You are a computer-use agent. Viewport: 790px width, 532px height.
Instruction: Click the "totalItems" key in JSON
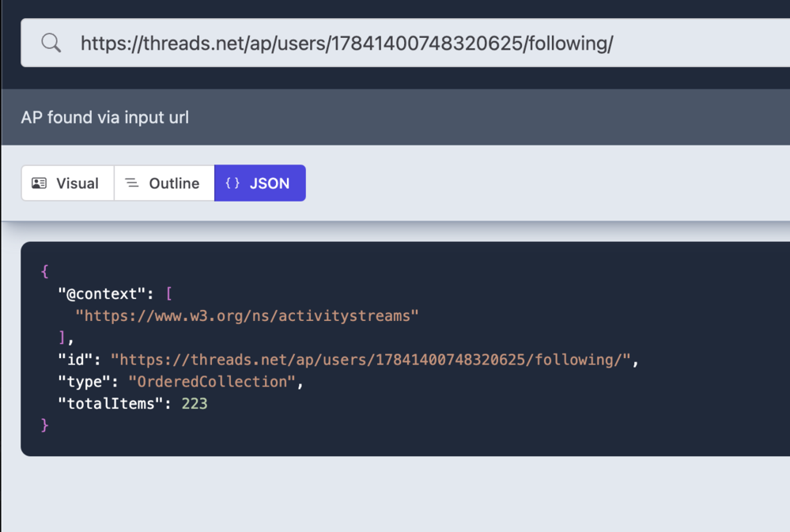[111, 404]
